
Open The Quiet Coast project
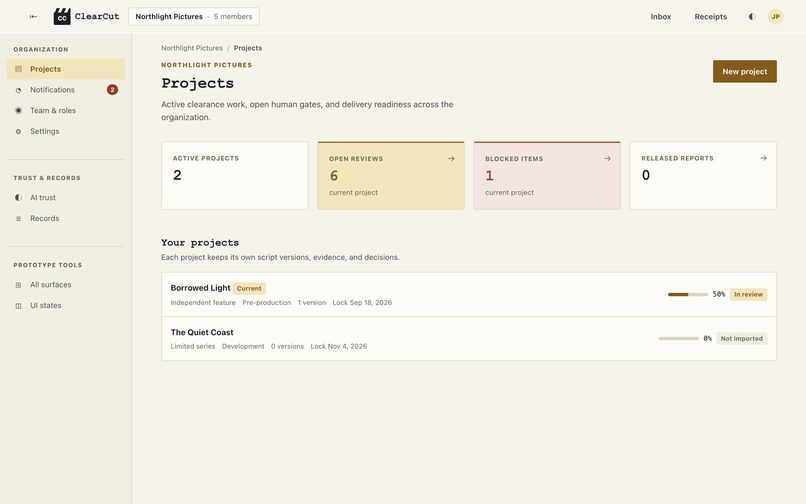[x=469, y=339]
